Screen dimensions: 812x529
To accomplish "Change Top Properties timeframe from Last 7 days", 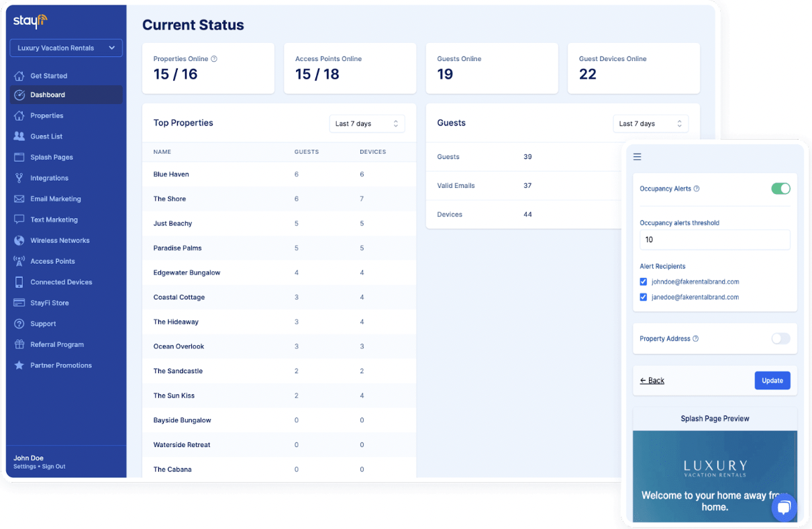I will 366,124.
